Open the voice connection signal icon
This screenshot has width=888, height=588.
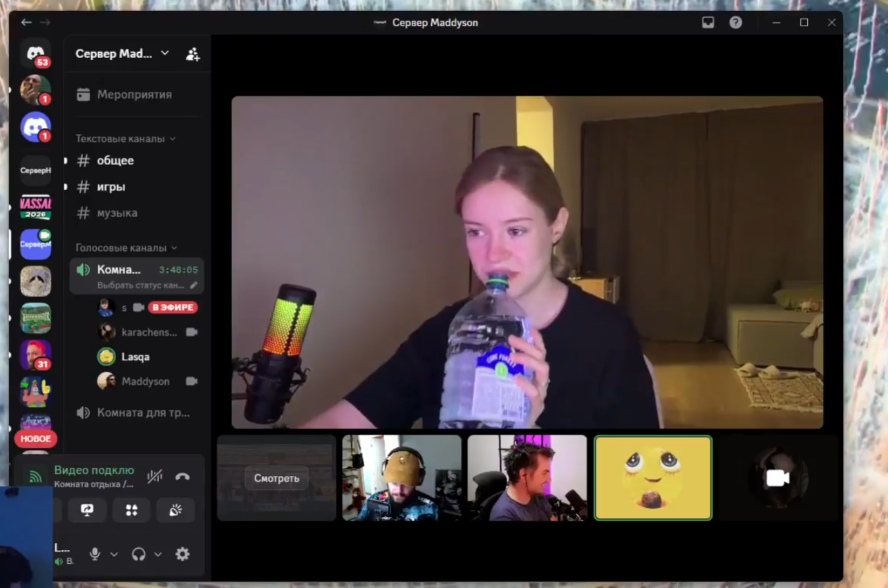[35, 476]
